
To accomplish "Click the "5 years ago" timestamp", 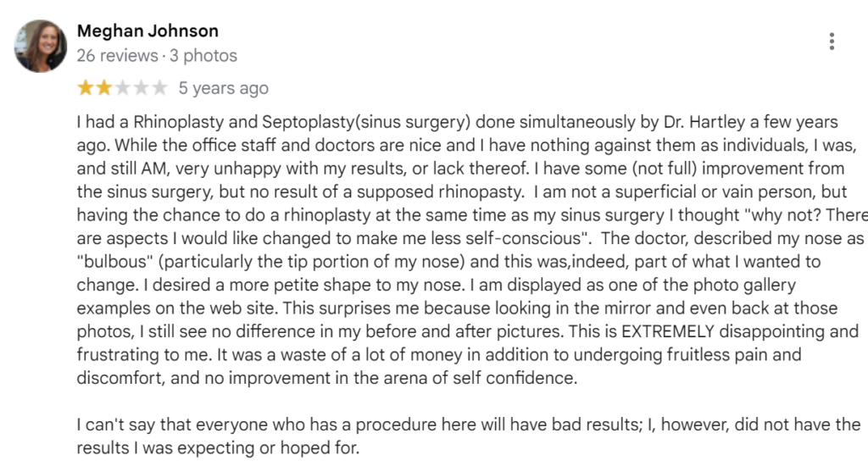I will click(223, 88).
